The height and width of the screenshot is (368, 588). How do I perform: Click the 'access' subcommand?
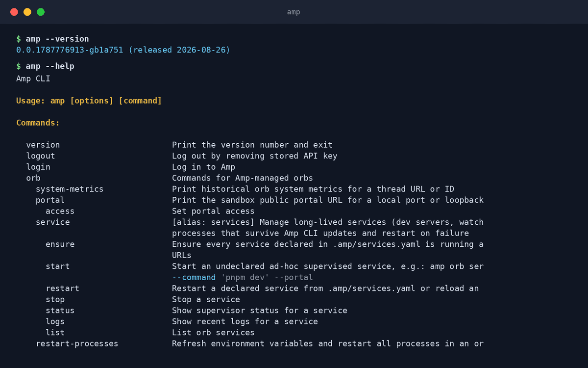pyautogui.click(x=60, y=211)
